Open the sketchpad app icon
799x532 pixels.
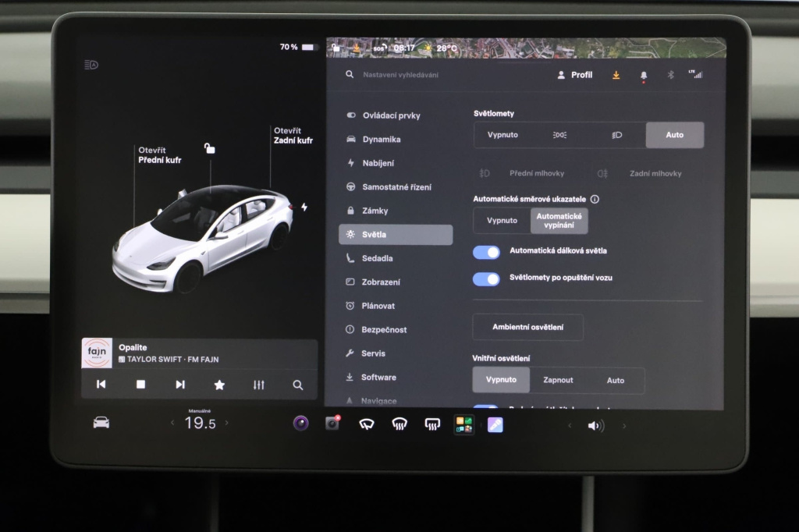click(495, 424)
